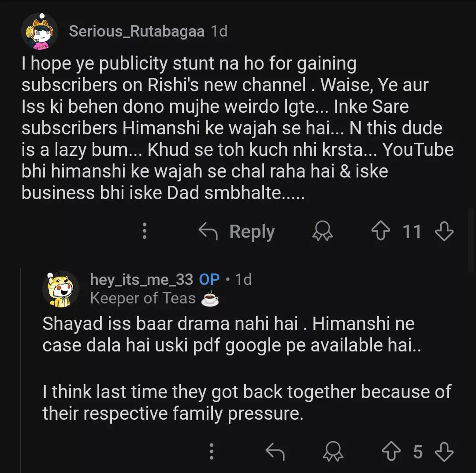Downvote Serious_Rutabagaa's comment

point(443,231)
